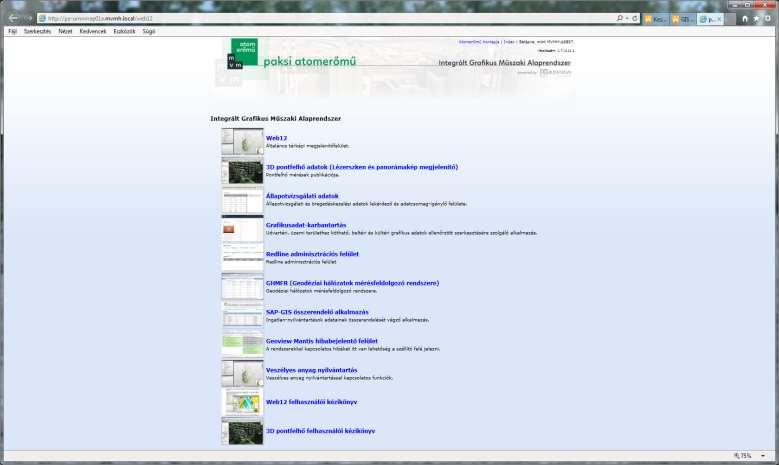
Task: Open the 3D pontfelhő adatok link
Action: tap(362, 167)
